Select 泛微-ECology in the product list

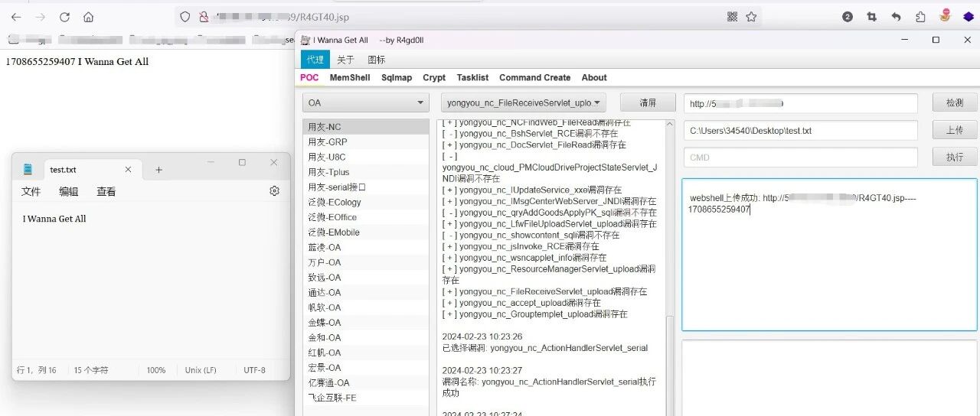[366, 202]
